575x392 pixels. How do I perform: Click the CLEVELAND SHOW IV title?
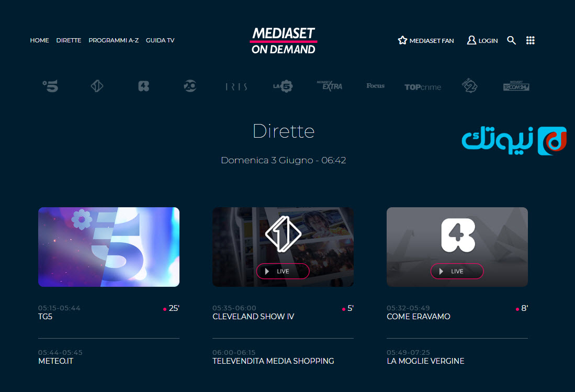(253, 317)
